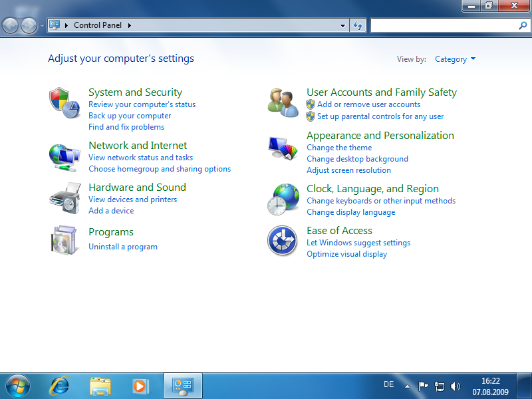Image resolution: width=532 pixels, height=399 pixels.
Task: Launch Internet Explorer from the taskbar
Action: [x=60, y=385]
